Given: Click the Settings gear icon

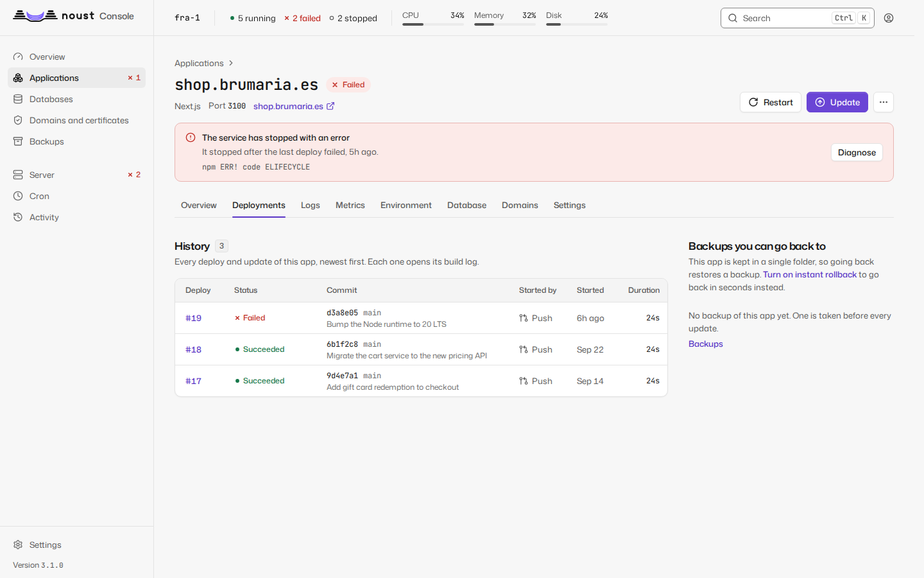Looking at the screenshot, I should click(x=18, y=545).
